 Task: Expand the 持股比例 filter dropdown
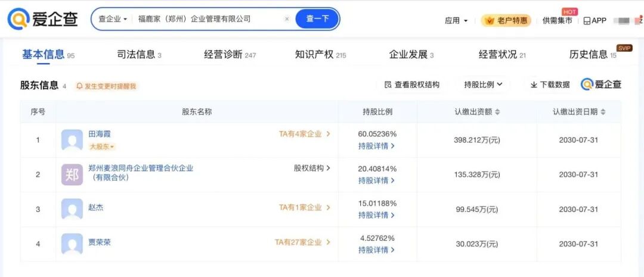point(483,85)
